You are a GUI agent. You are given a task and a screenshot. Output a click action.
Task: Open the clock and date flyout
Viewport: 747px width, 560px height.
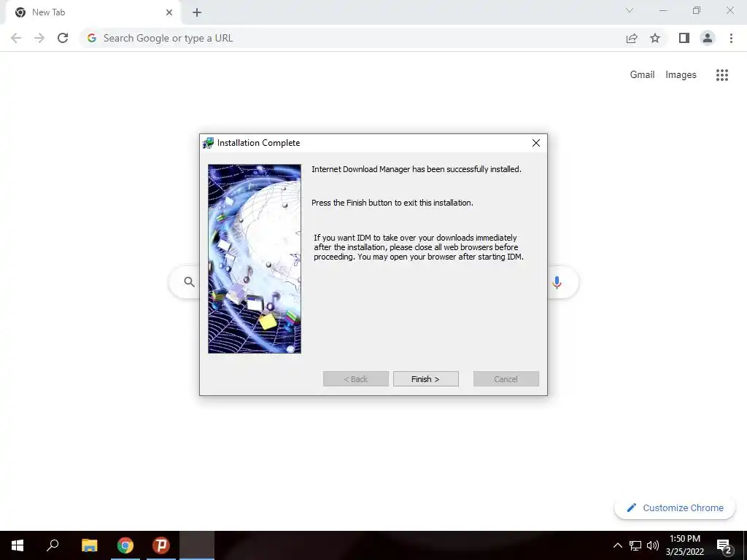point(684,545)
